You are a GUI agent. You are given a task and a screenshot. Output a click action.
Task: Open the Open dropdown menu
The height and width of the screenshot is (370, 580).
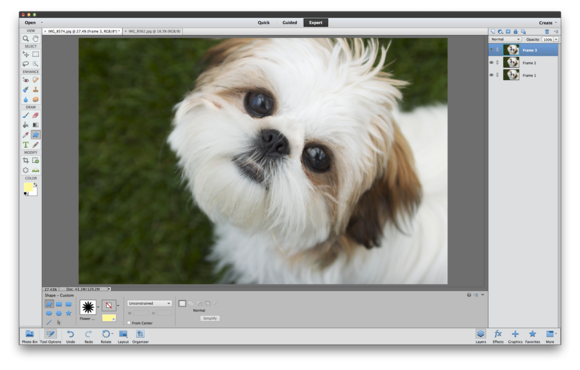click(33, 23)
